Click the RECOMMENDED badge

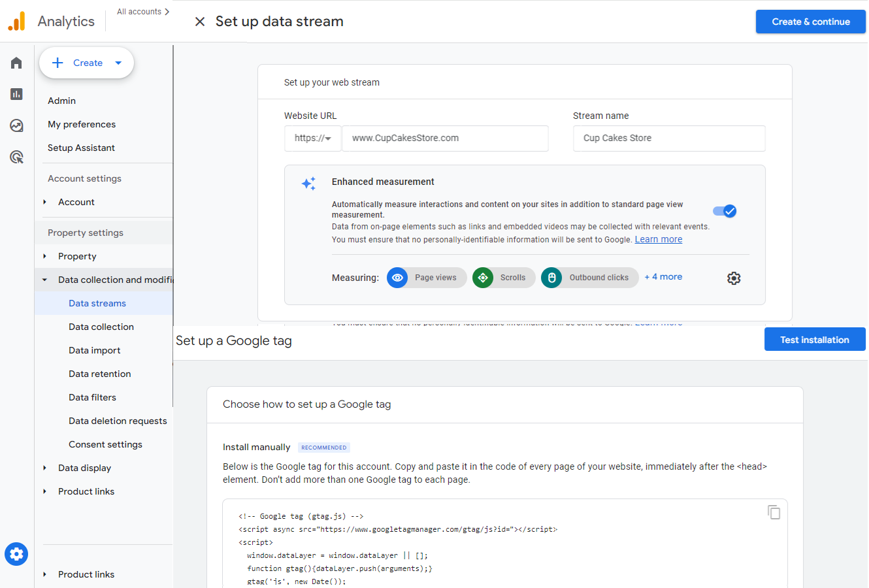point(324,448)
